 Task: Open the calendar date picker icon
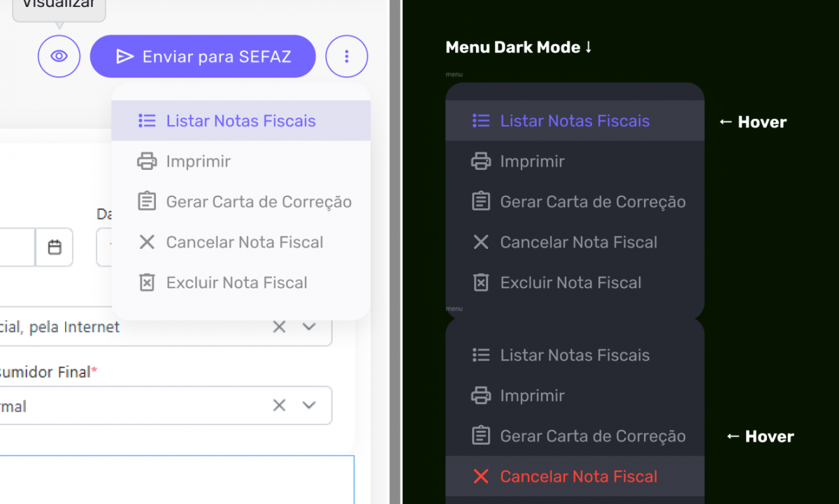pyautogui.click(x=55, y=247)
